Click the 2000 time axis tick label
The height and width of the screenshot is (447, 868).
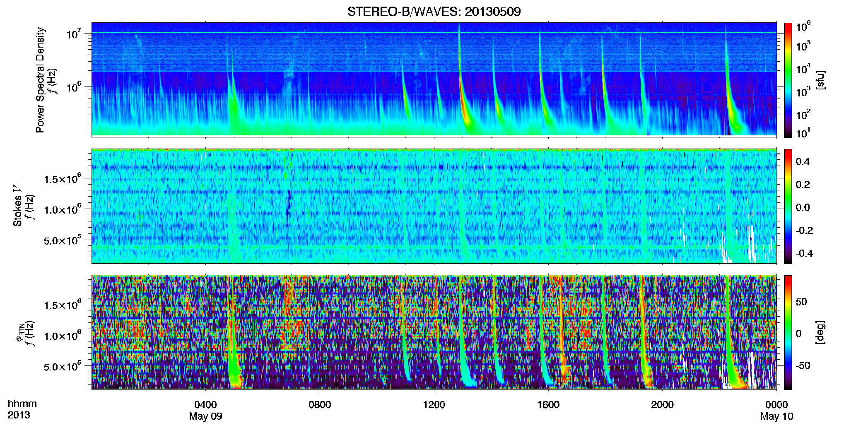pyautogui.click(x=662, y=404)
